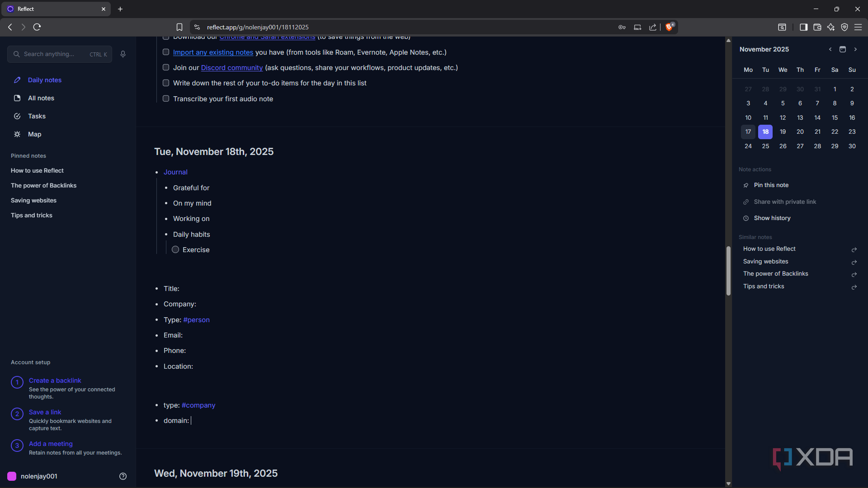
Task: Open the Journal backlink
Action: pos(175,172)
